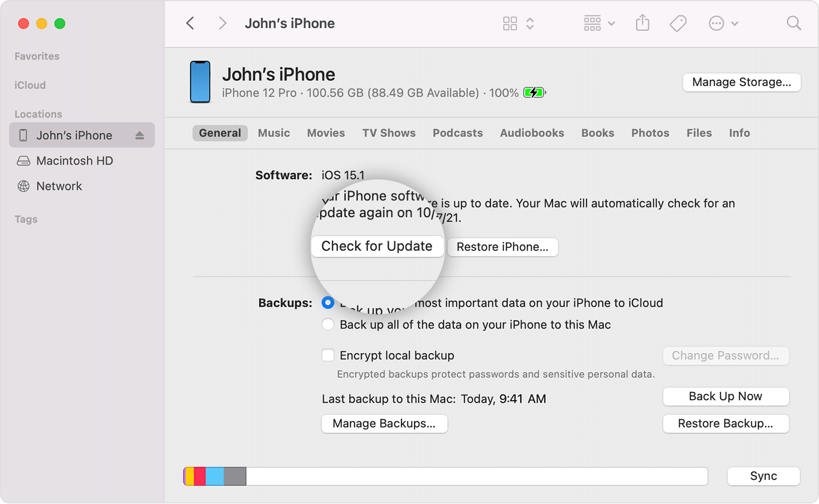The height and width of the screenshot is (504, 819).
Task: Click the Check for Update button
Action: (377, 246)
